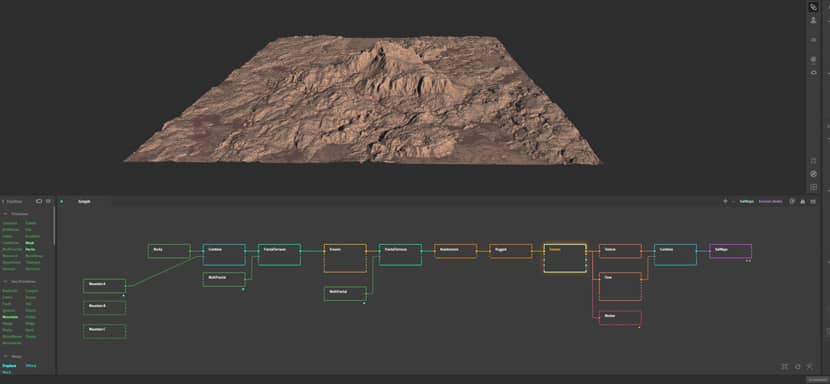The image size is (830, 384).
Task: Toggle the green dot beside the Graph tab
Action: 61,201
